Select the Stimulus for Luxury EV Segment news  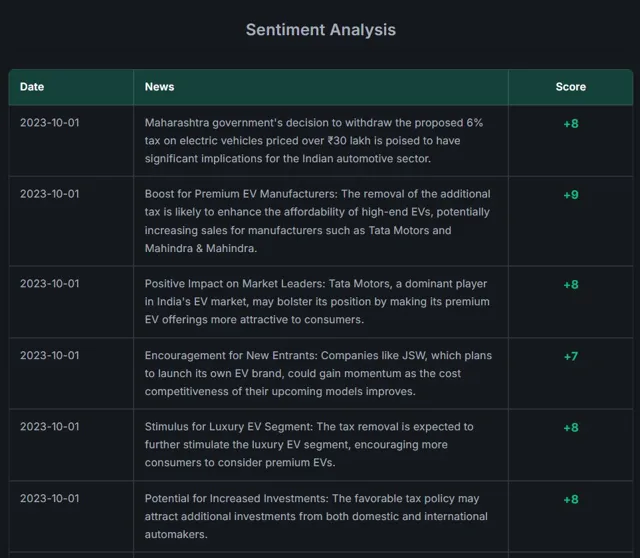point(309,445)
